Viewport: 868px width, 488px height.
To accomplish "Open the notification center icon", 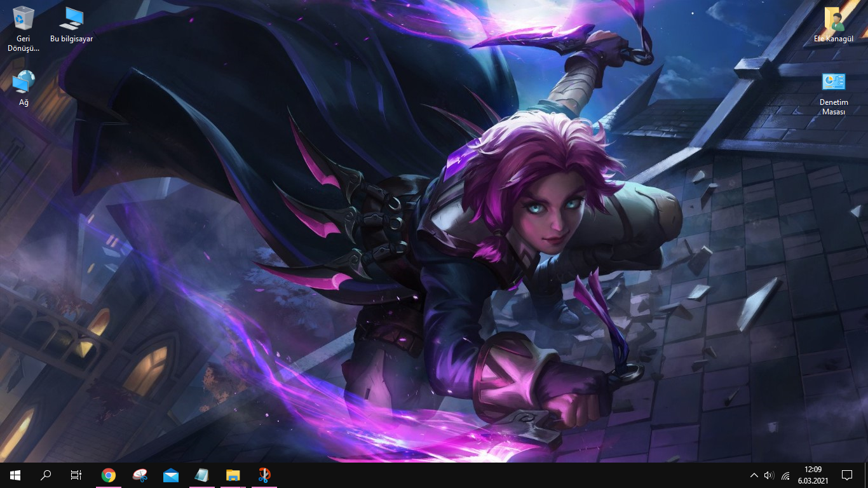I will pyautogui.click(x=847, y=475).
